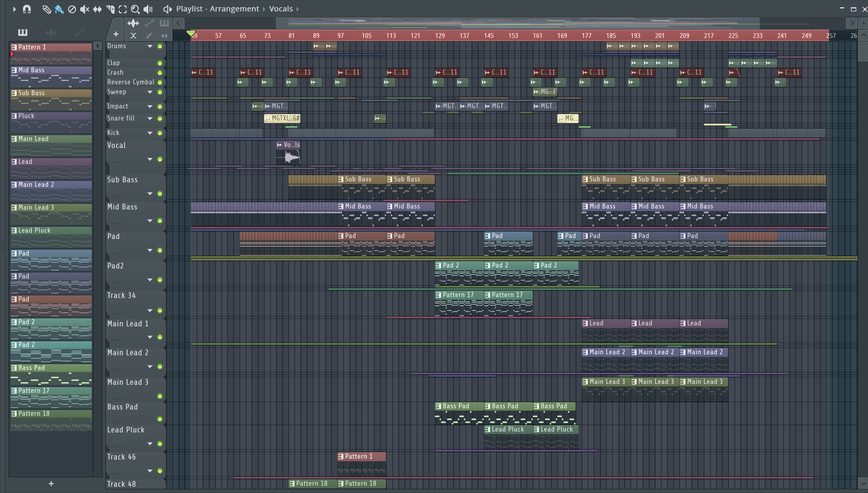Viewport: 868px width, 493px height.
Task: Open the Vocals breadcrumb menu
Action: pos(281,9)
